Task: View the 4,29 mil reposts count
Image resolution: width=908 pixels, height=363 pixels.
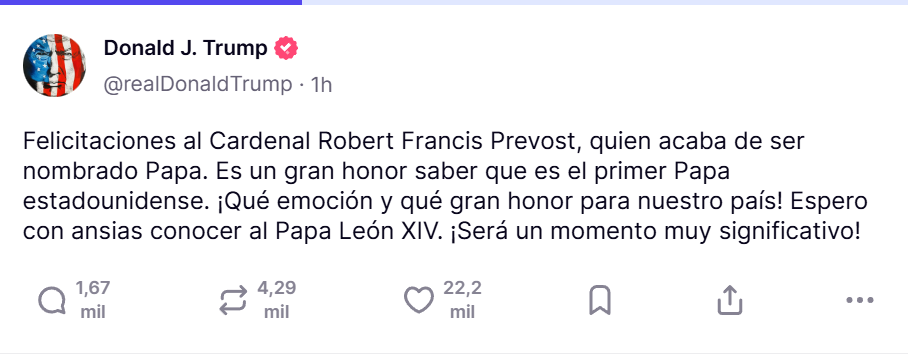Action: click(276, 300)
